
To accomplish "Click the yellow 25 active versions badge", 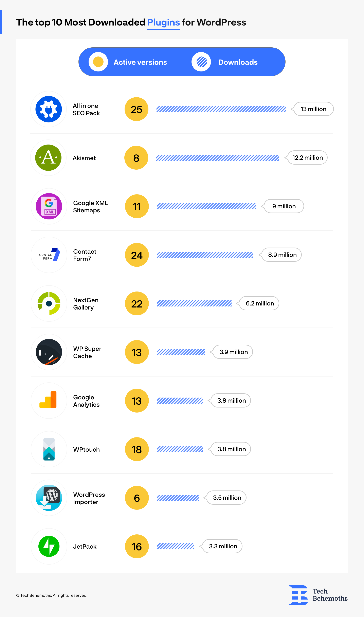I will pyautogui.click(x=136, y=109).
